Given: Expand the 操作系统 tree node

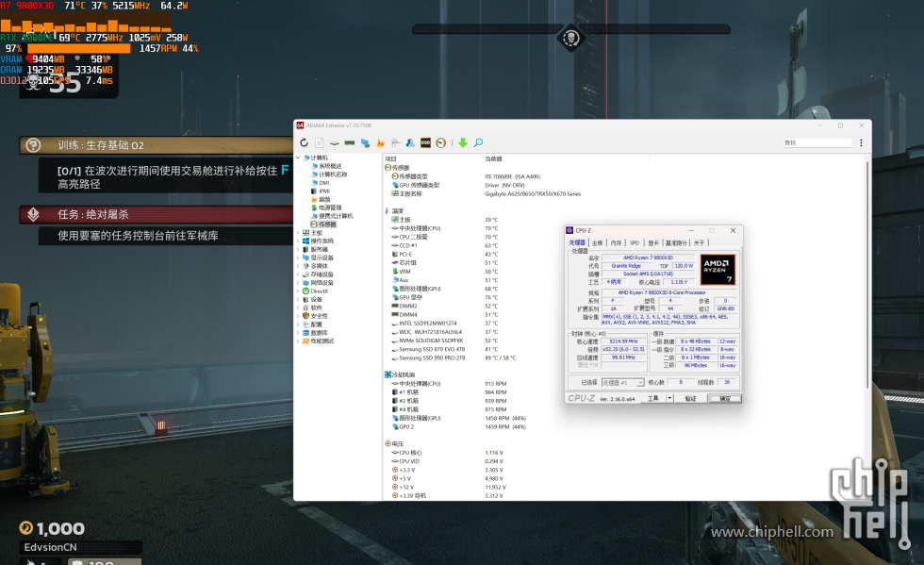Looking at the screenshot, I should (298, 241).
